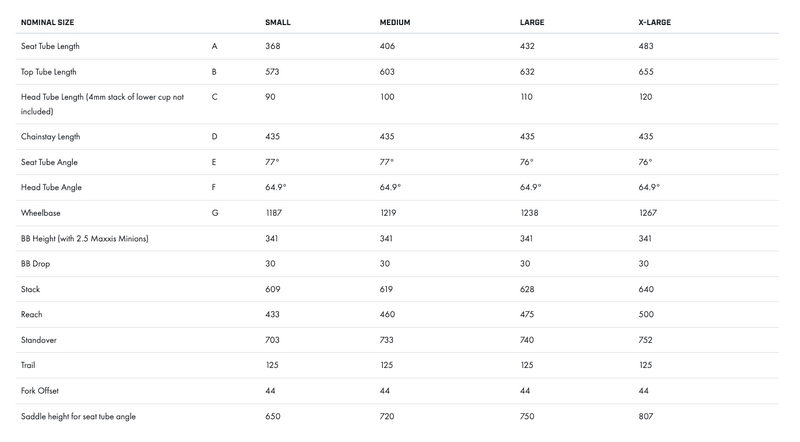This screenshot has height=442, width=800.
Task: Click the Medium Stack value 619
Action: click(x=387, y=289)
